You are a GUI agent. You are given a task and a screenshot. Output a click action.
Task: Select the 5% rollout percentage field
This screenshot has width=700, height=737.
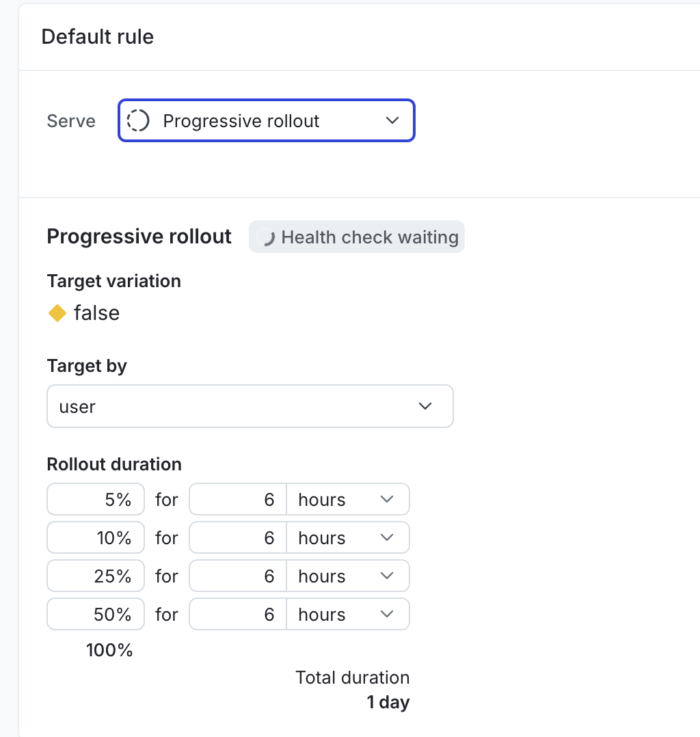(95, 499)
